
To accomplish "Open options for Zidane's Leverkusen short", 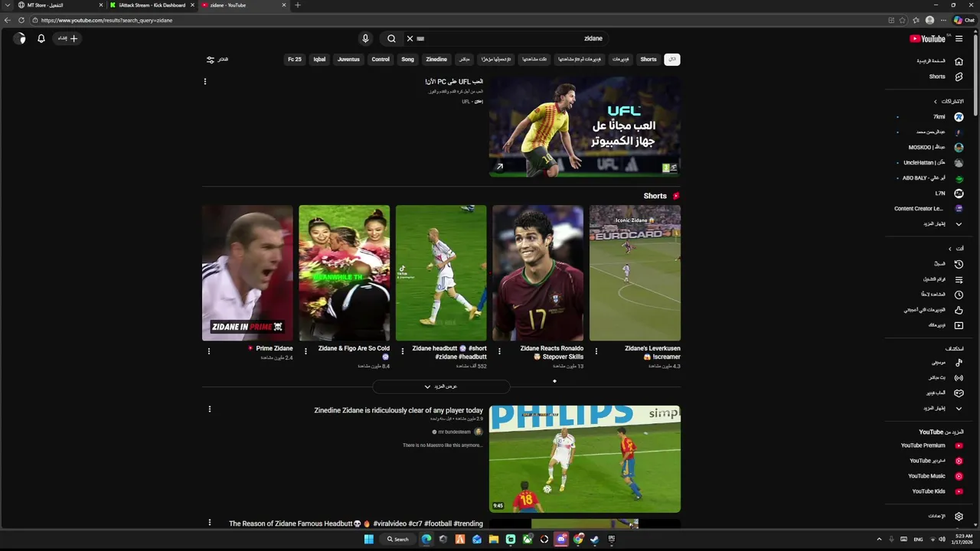I will [x=596, y=351].
